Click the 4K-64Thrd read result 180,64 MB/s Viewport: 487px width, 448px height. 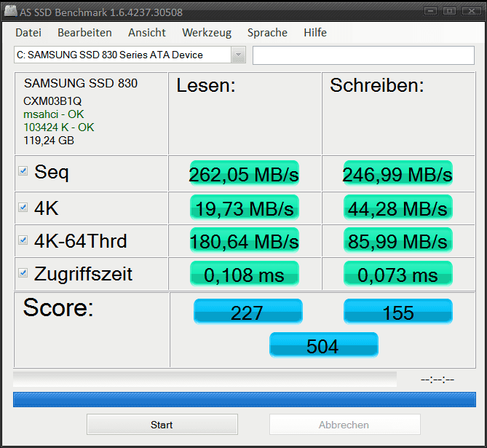coord(245,240)
